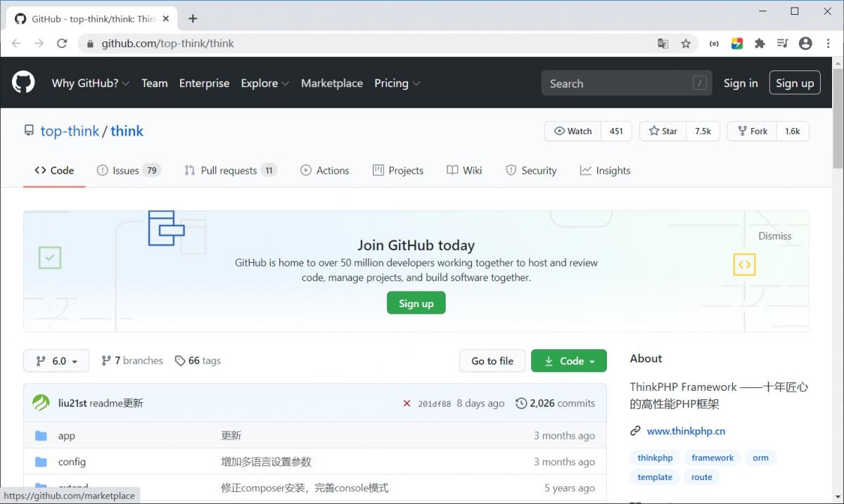
Task: Click the padlock site info icon
Action: click(90, 44)
